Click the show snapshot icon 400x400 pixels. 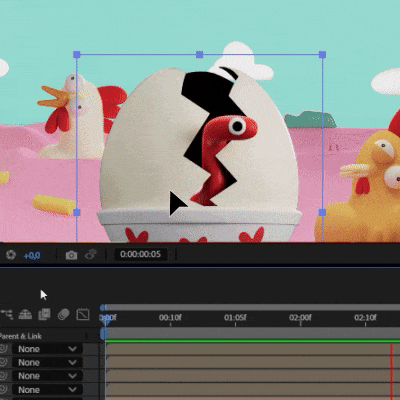coord(91,255)
